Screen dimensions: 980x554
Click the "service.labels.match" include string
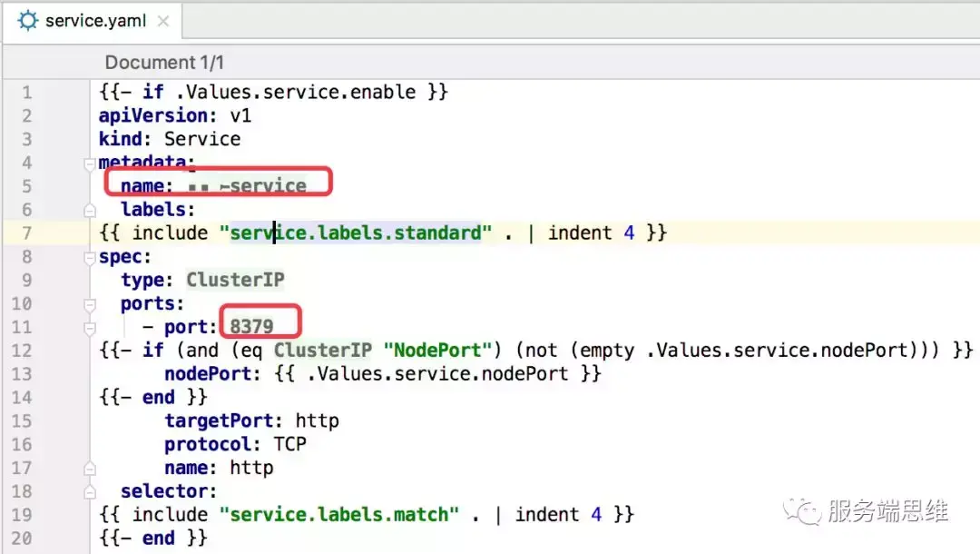coord(339,515)
